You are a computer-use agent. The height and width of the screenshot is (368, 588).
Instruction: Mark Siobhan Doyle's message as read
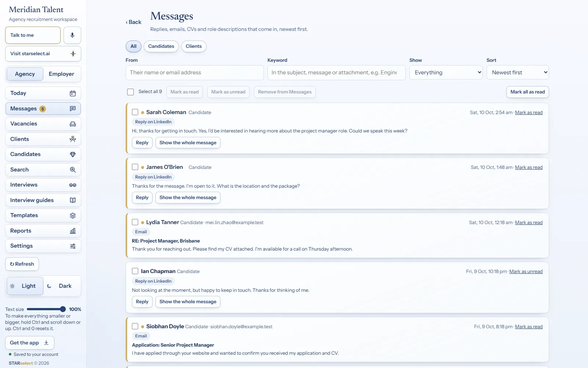(529, 327)
